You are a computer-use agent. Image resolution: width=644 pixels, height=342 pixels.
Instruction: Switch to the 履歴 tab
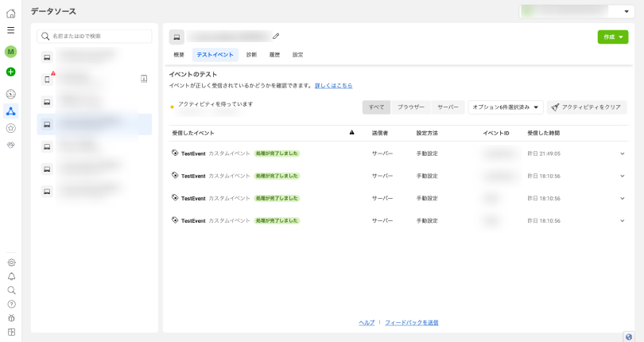pyautogui.click(x=274, y=55)
